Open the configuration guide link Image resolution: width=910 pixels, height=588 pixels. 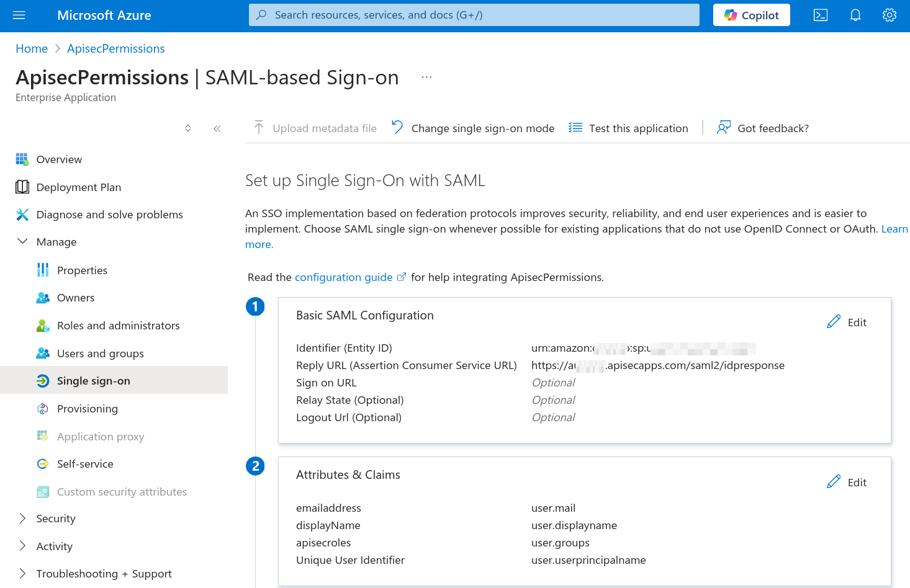(343, 277)
